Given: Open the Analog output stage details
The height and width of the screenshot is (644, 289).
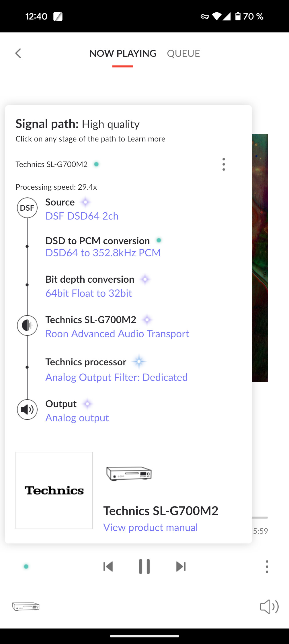Looking at the screenshot, I should pyautogui.click(x=77, y=418).
